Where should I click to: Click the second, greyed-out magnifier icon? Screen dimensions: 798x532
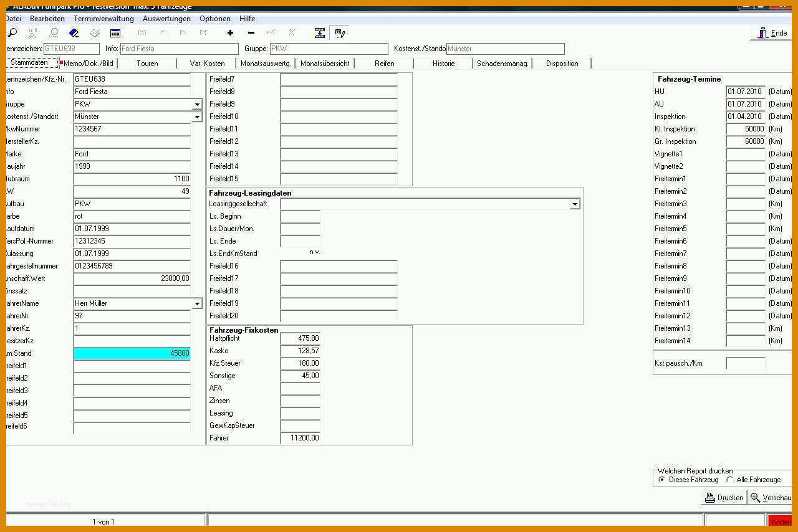pyautogui.click(x=32, y=33)
